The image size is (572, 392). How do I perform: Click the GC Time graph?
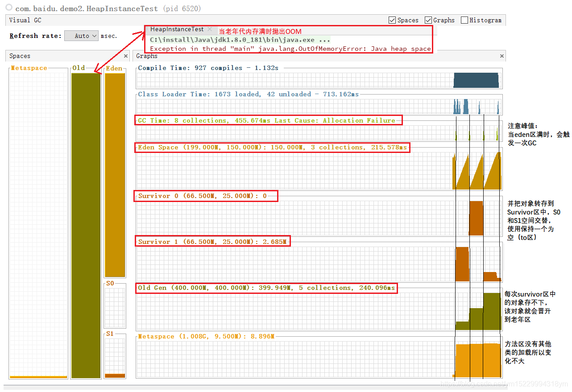[x=319, y=133]
